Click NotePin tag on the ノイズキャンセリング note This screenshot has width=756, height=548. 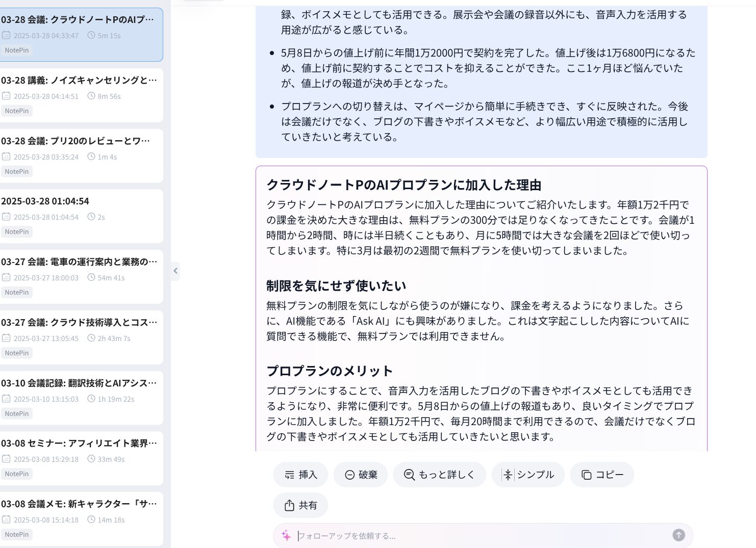click(16, 111)
